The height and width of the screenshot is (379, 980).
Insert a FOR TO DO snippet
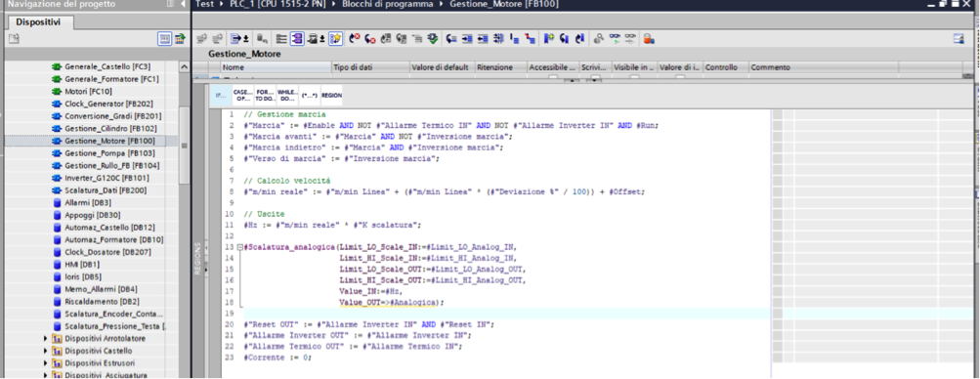265,95
